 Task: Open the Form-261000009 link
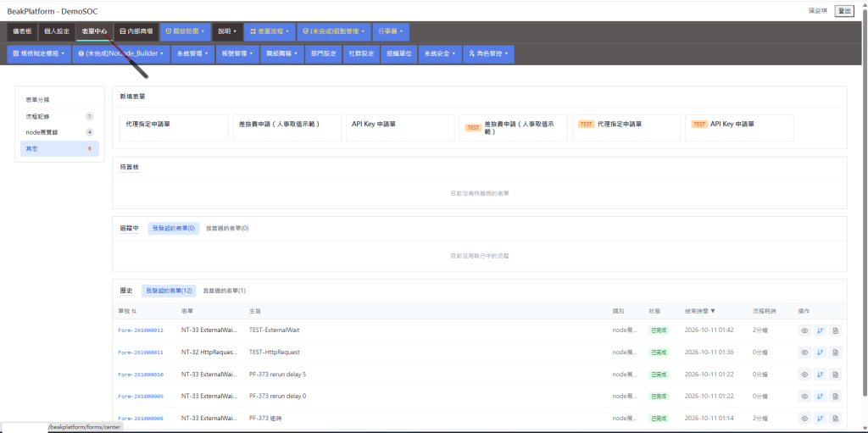(x=141, y=397)
